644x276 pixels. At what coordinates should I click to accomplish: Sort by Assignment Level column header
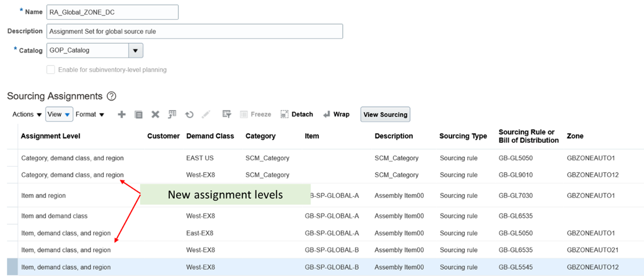point(51,136)
